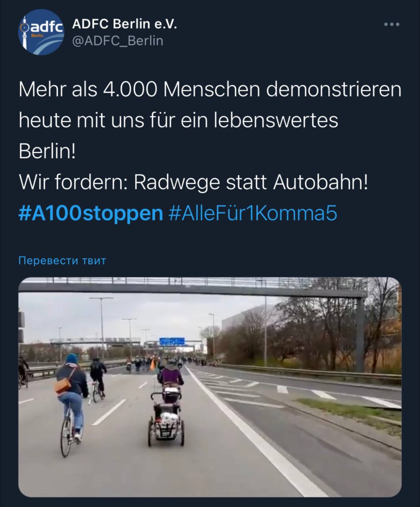Click the line 'Wir fordern: Radwege statt Autobahn!'

click(193, 182)
